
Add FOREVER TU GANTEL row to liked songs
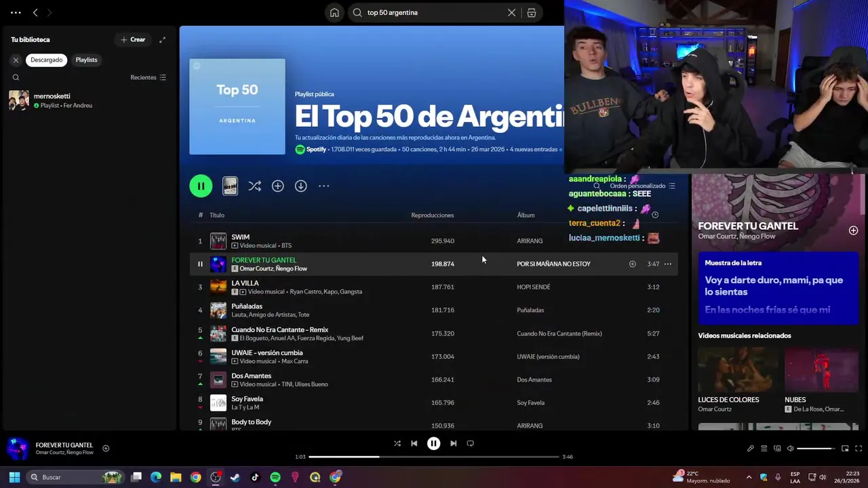(632, 264)
